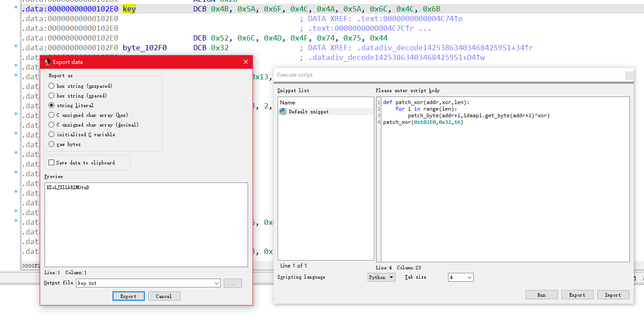Click the highlighted 'key' label in disassembly

[129, 9]
